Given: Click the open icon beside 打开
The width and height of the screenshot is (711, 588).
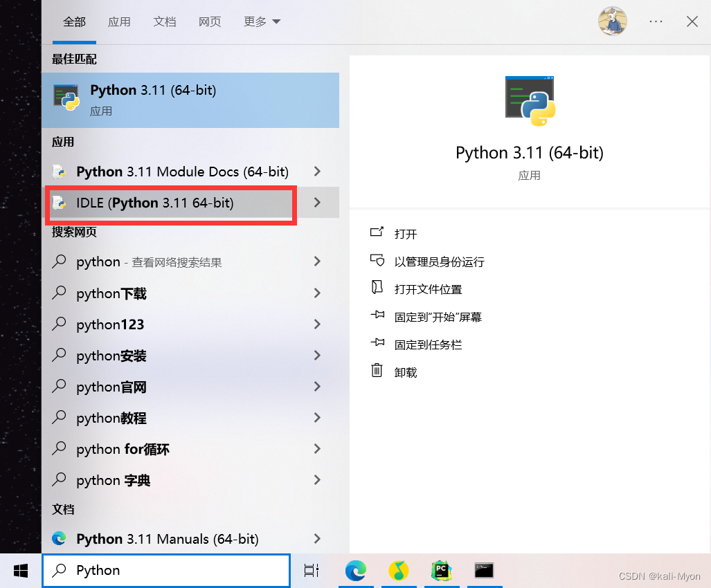Looking at the screenshot, I should point(377,232).
